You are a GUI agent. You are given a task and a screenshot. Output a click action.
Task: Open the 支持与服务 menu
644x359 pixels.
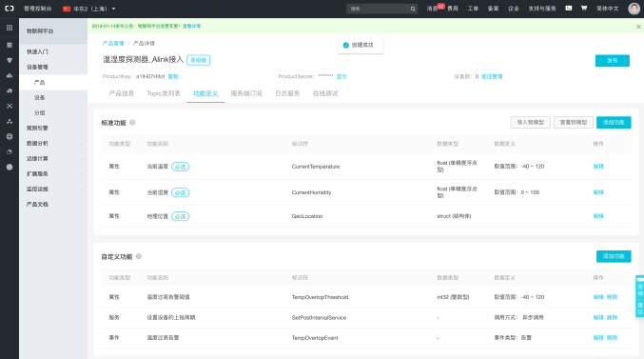tap(542, 9)
